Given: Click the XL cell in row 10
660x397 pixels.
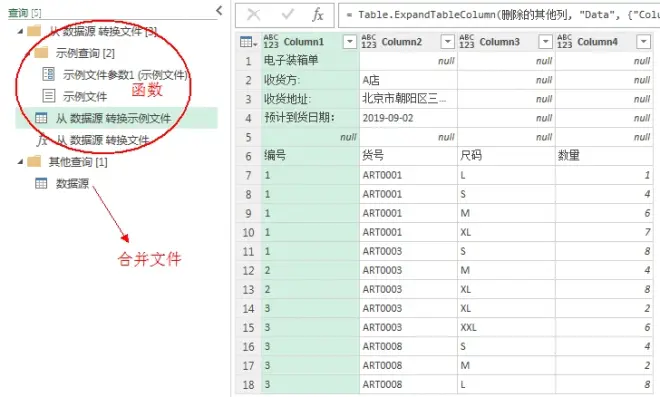Looking at the screenshot, I should click(x=506, y=232).
